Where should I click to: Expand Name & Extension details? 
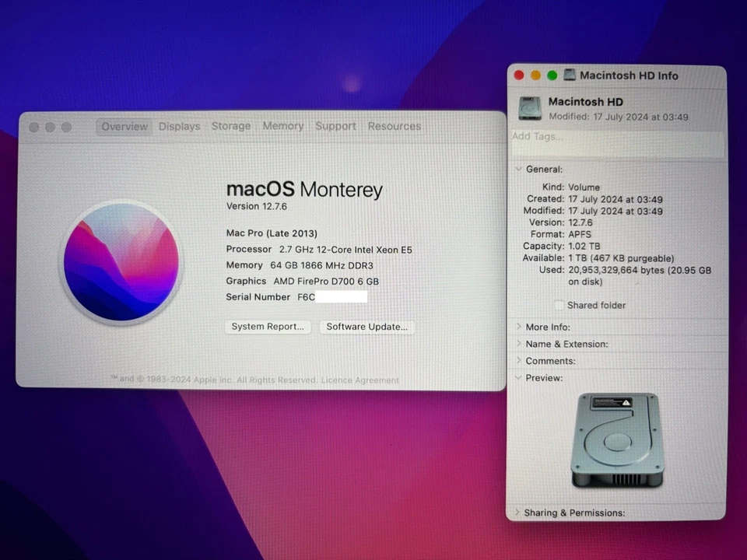519,344
